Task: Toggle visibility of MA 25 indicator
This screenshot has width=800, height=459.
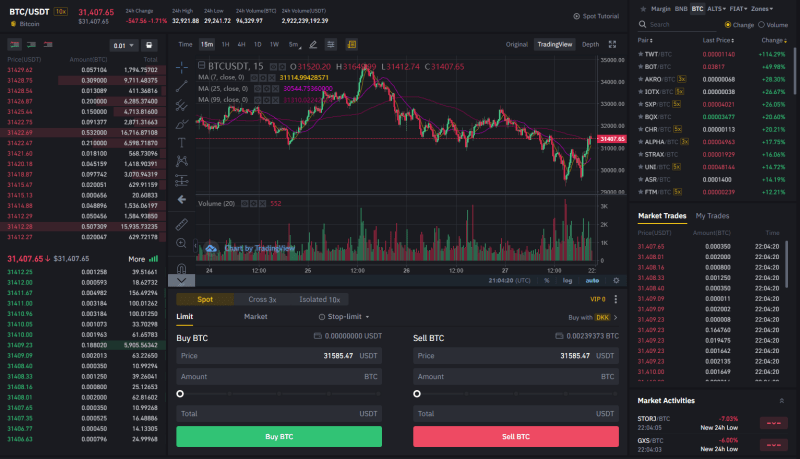Action: (258, 89)
